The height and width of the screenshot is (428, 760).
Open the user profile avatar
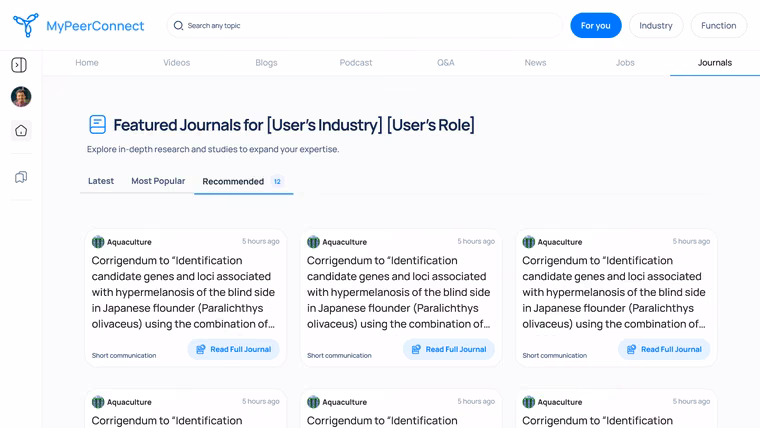coord(21,96)
